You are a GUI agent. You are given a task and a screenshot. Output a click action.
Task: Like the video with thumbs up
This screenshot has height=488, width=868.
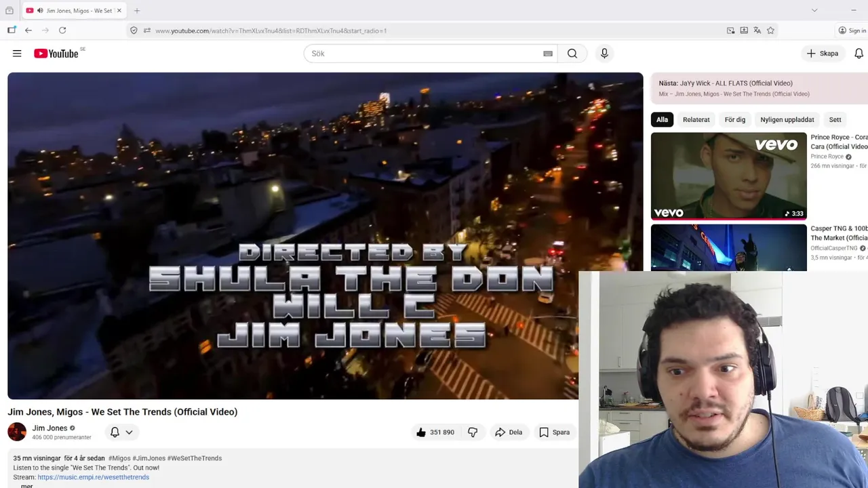pyautogui.click(x=435, y=432)
